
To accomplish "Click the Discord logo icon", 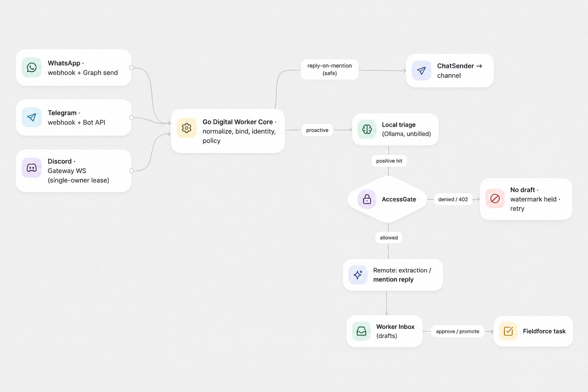I will click(x=32, y=168).
